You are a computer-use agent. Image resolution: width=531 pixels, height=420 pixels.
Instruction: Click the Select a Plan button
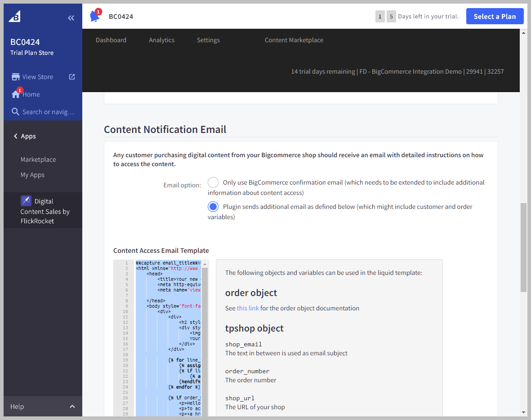tap(495, 17)
